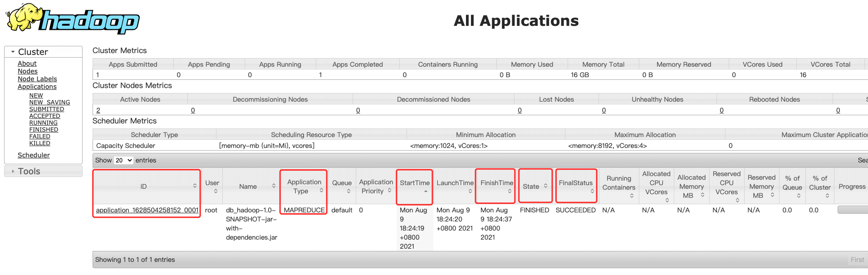Sort table by Allocated CPU VCores column
The image size is (868, 275).
pos(656,187)
